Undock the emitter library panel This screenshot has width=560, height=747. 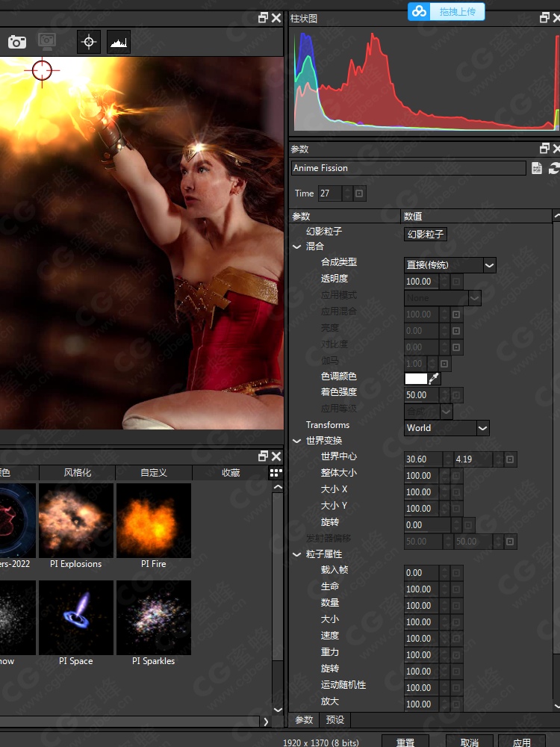263,456
